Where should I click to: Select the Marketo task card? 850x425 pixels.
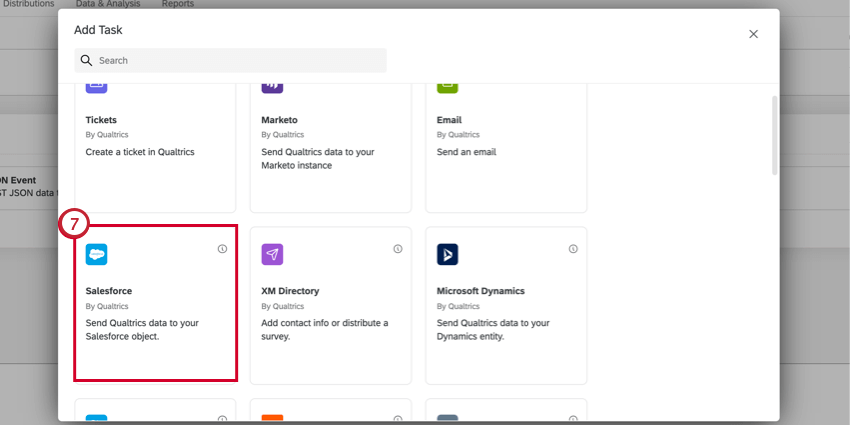pos(331,148)
